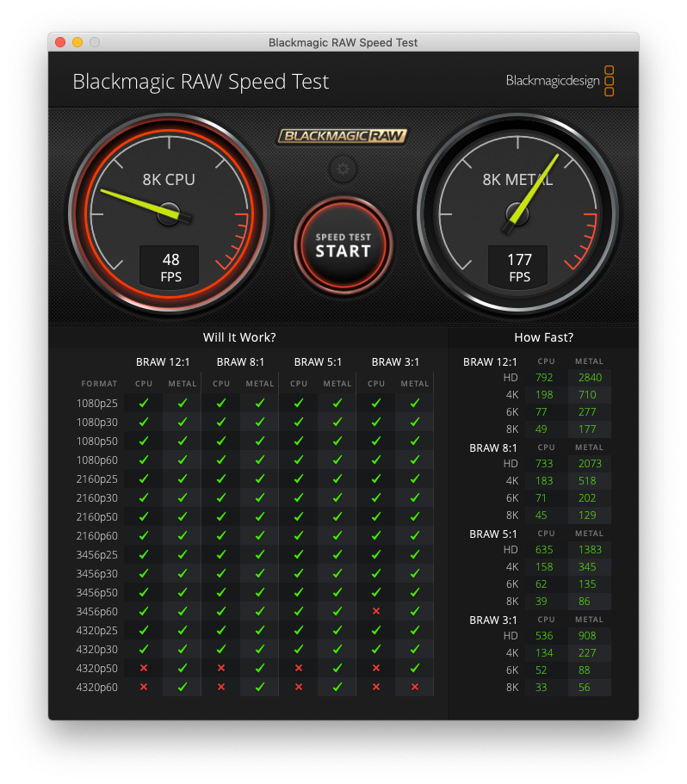Click BRAW 12:1 HD Metal value 2840
This screenshot has height=784, width=687.
[x=590, y=378]
